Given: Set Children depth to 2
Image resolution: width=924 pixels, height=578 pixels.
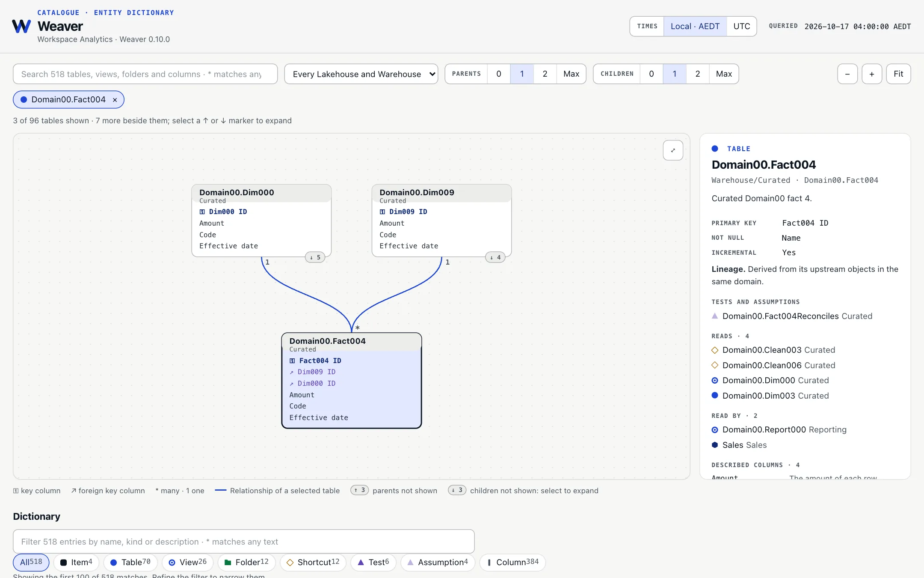Looking at the screenshot, I should (698, 74).
